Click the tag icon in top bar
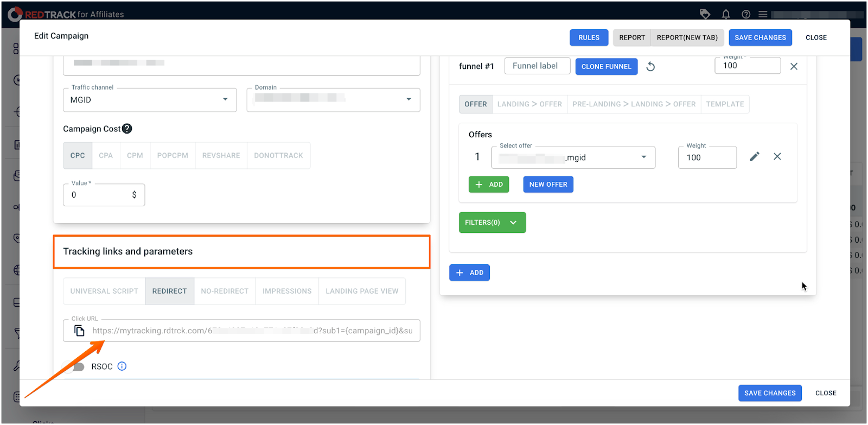The image size is (868, 425). pyautogui.click(x=705, y=14)
